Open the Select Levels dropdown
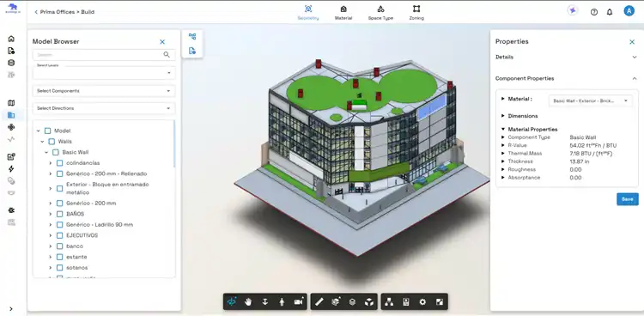 104,73
